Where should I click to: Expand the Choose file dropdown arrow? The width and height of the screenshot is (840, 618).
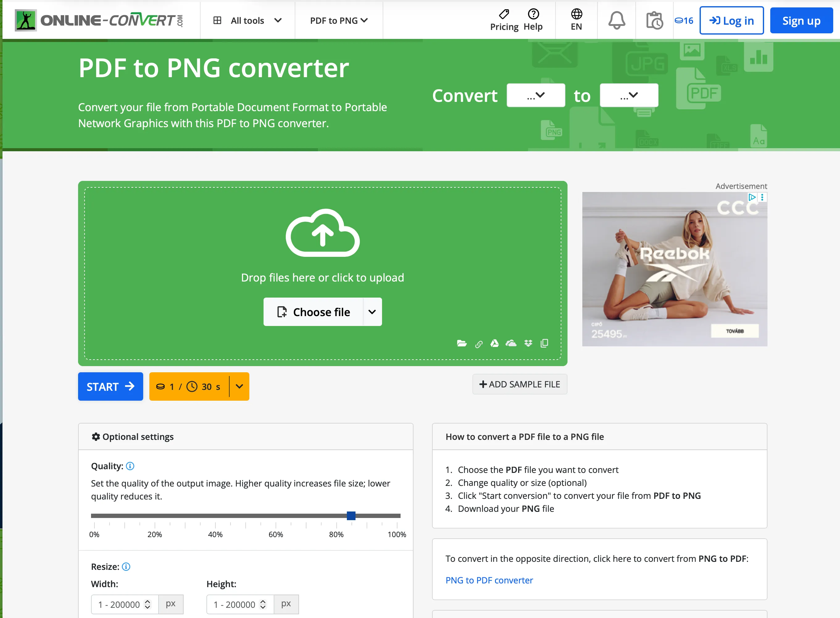pos(372,311)
